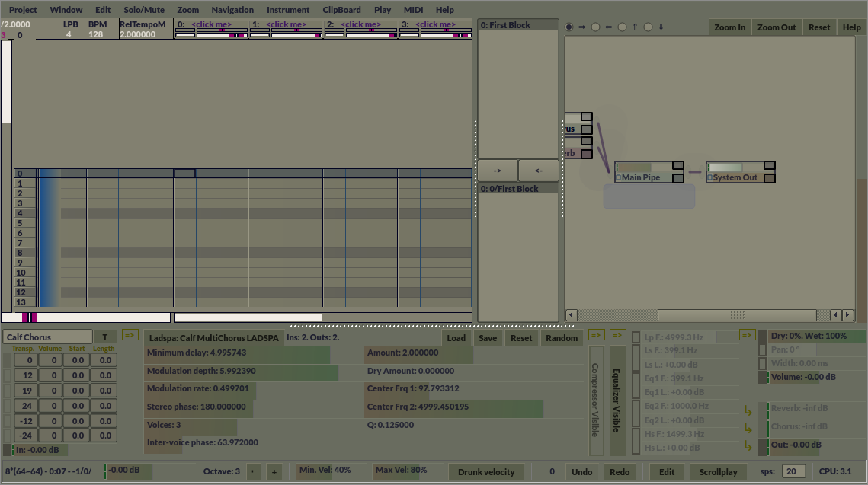Click Zoom In above the mixer
The height and width of the screenshot is (485, 868).
click(x=729, y=27)
